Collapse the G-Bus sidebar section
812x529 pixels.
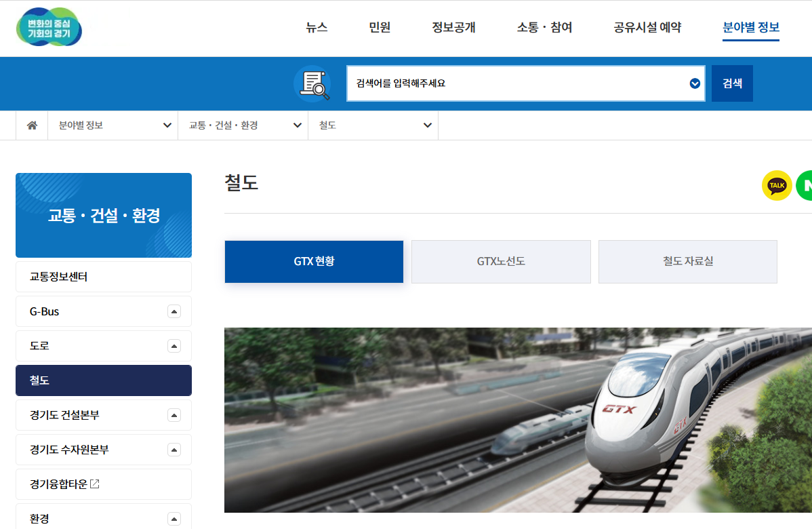point(176,311)
